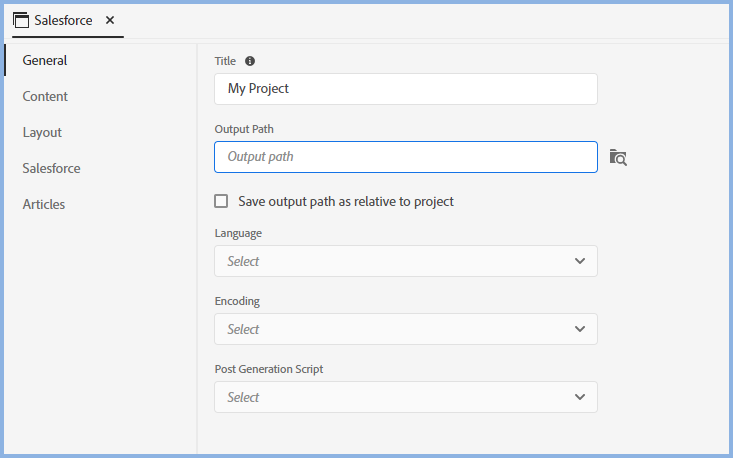Go to Salesforce section in sidebar
This screenshot has height=458, width=733.
51,168
